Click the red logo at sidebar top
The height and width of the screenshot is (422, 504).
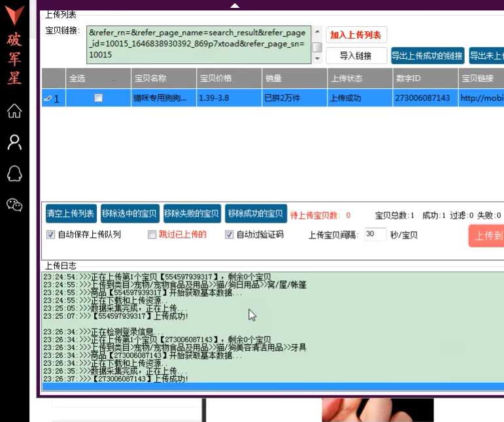[x=14, y=16]
